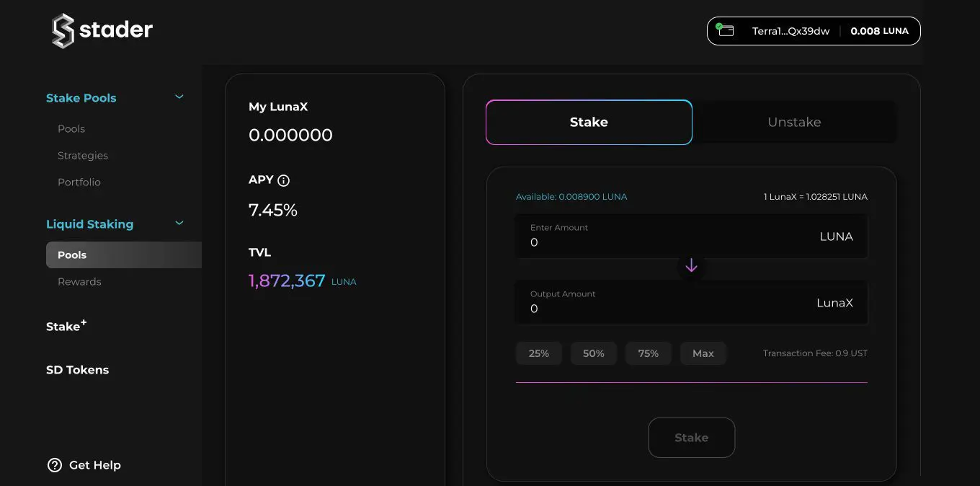980x486 pixels.
Task: Click the TVL value 1,872,367
Action: [287, 280]
